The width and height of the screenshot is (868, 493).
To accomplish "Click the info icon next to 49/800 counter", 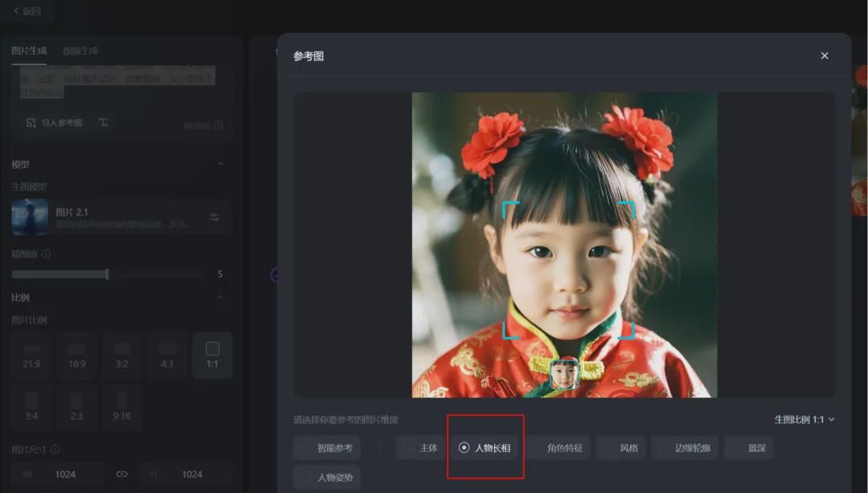I will (217, 125).
